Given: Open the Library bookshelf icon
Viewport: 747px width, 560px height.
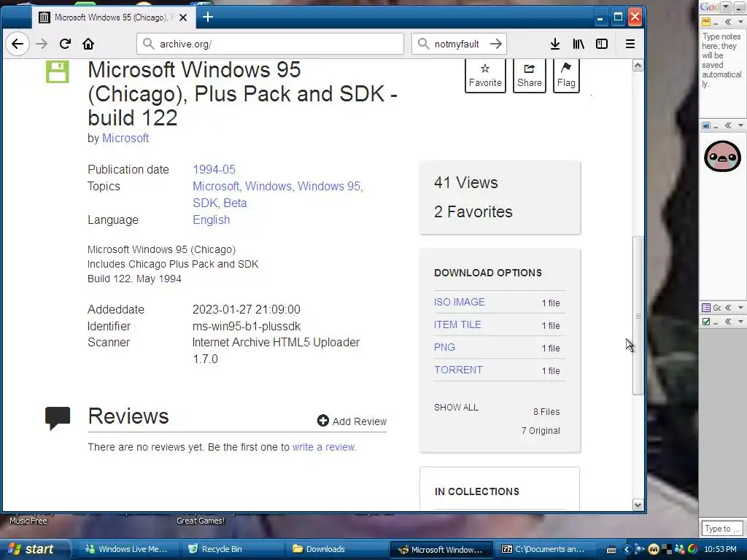Looking at the screenshot, I should (578, 44).
